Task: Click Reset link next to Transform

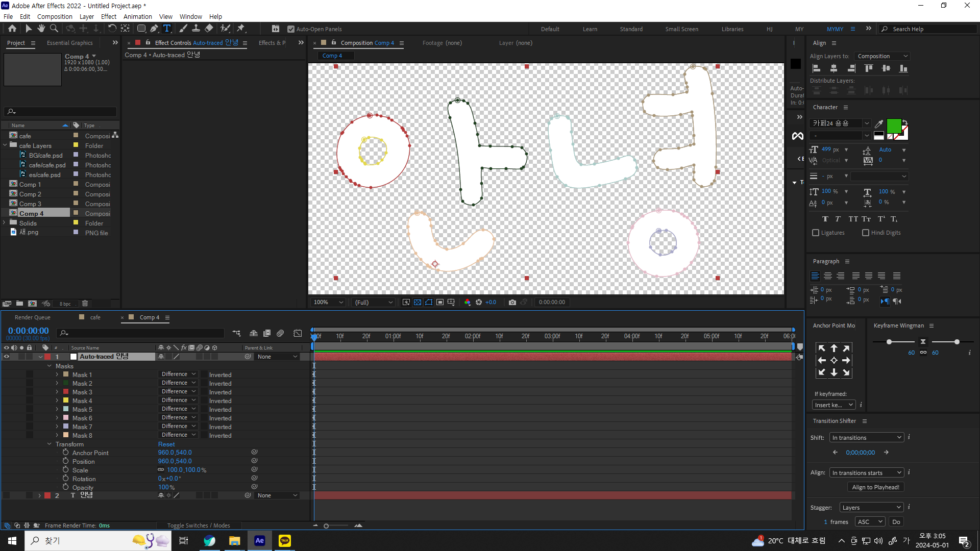Action: click(x=166, y=444)
